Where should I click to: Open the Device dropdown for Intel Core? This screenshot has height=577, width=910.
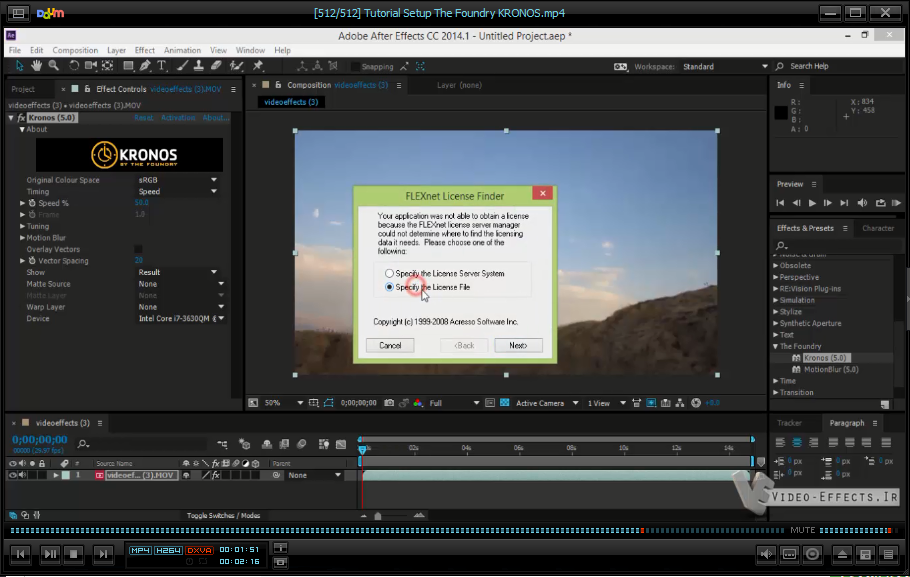pos(181,319)
